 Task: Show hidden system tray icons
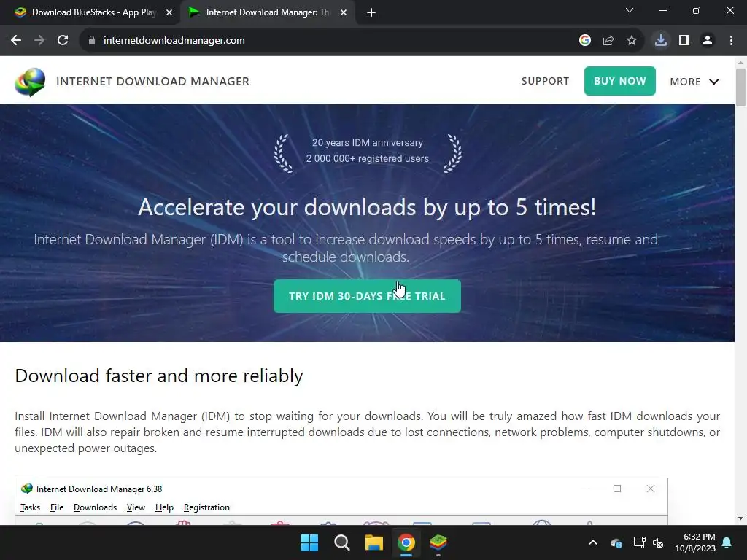click(x=593, y=542)
